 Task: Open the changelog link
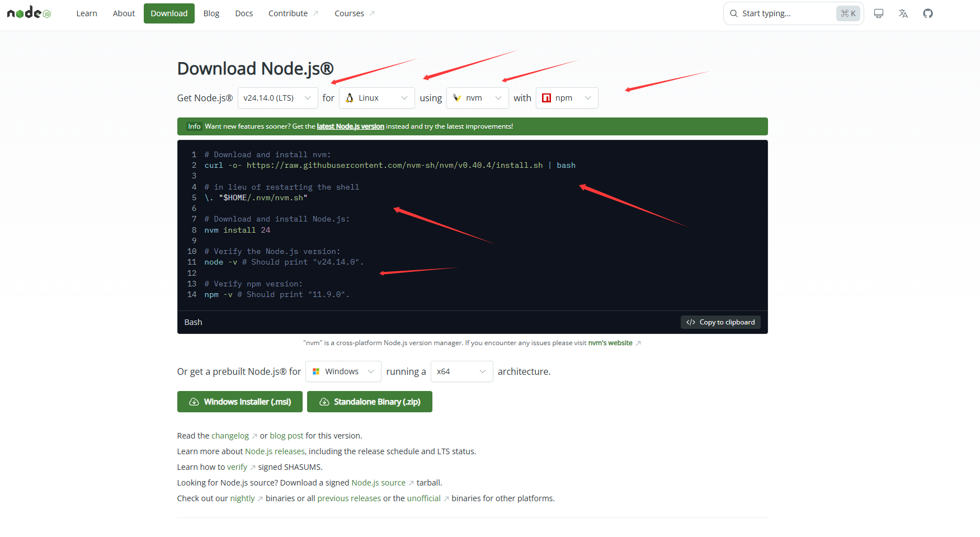[230, 436]
